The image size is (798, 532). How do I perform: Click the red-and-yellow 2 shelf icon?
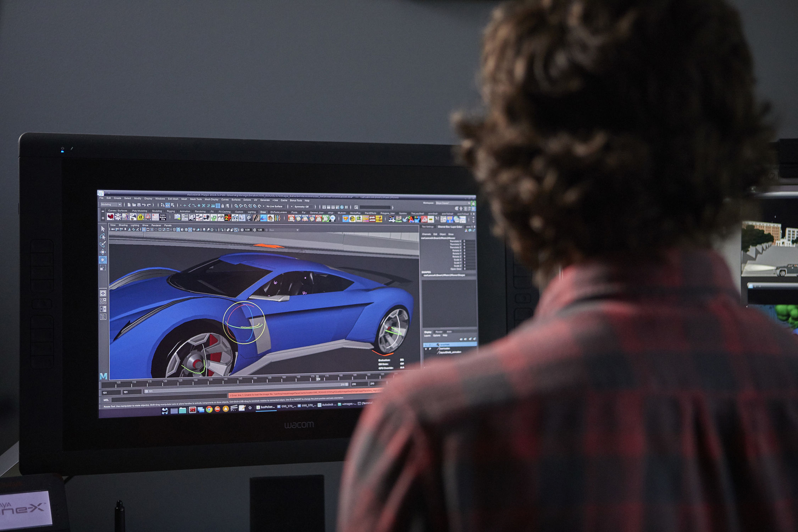click(228, 217)
